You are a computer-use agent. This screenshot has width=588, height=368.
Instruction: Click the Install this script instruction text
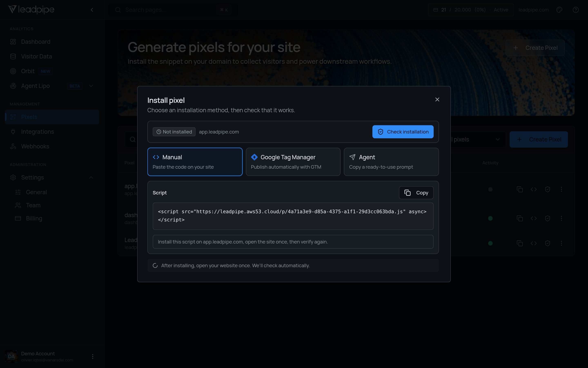pos(243,242)
